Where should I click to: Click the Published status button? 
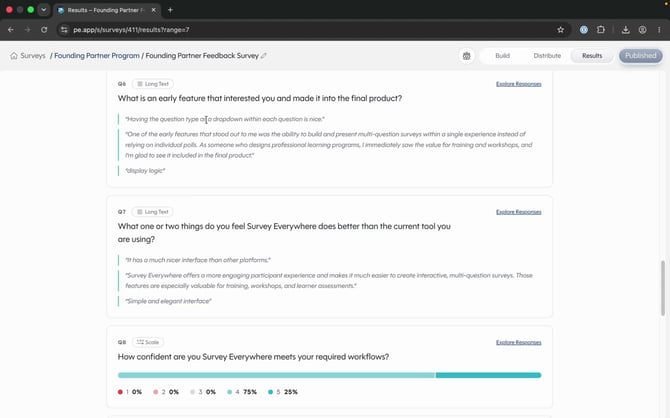tap(641, 56)
